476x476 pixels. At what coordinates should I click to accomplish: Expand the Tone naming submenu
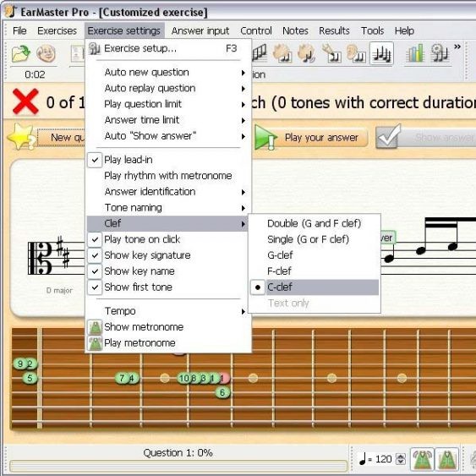(x=168, y=208)
